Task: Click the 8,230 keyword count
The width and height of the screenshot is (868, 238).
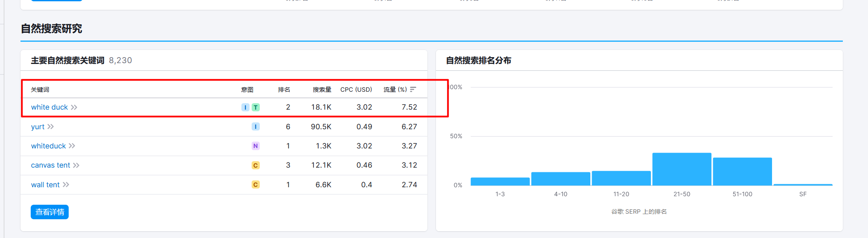Action: point(120,61)
